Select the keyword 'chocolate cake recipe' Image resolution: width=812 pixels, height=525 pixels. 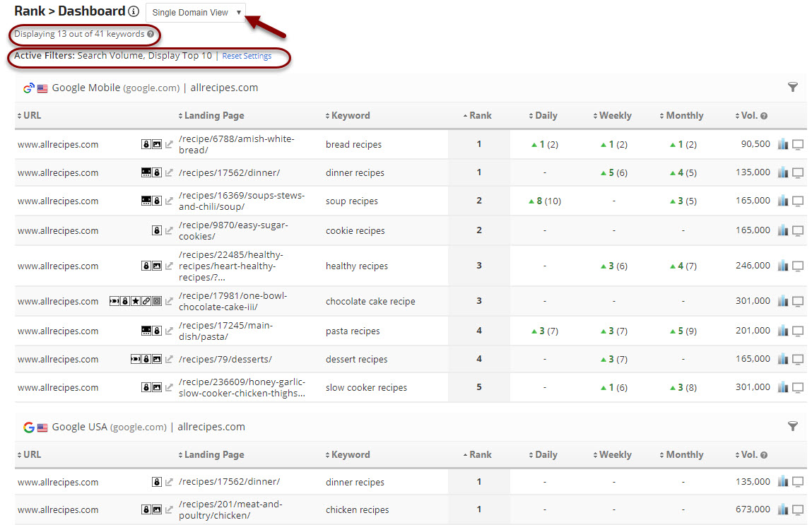[370, 301]
